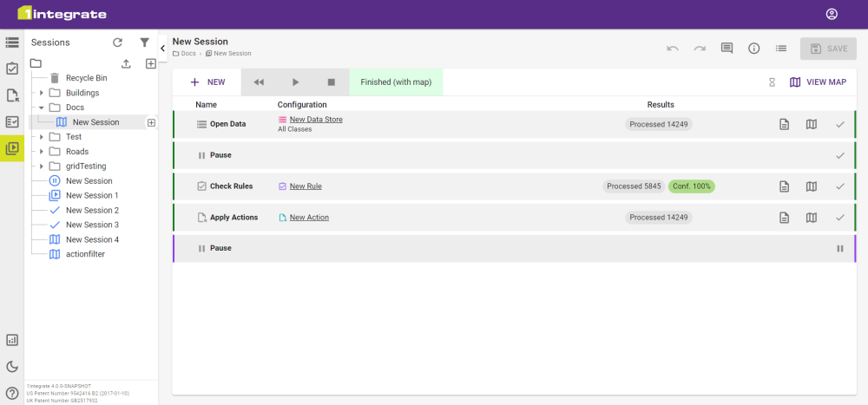Click the upload icon in Sessions panel
Image resolution: width=868 pixels, height=405 pixels.
[x=126, y=63]
